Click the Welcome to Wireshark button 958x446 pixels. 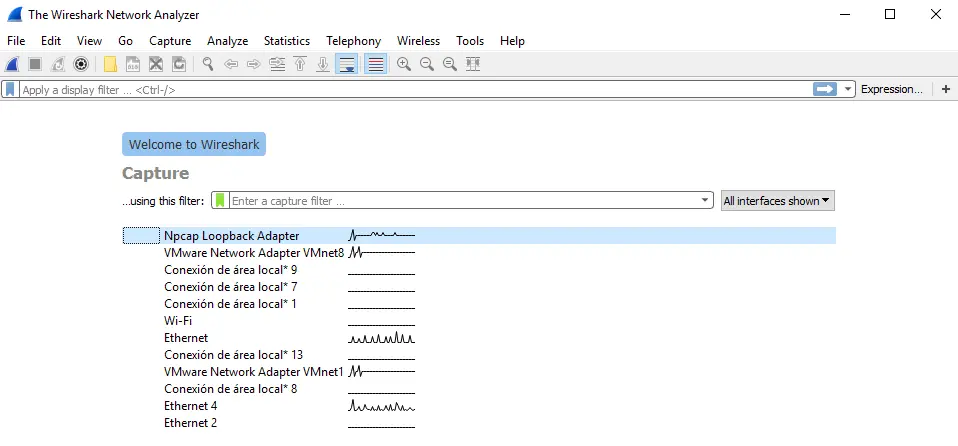tap(194, 144)
